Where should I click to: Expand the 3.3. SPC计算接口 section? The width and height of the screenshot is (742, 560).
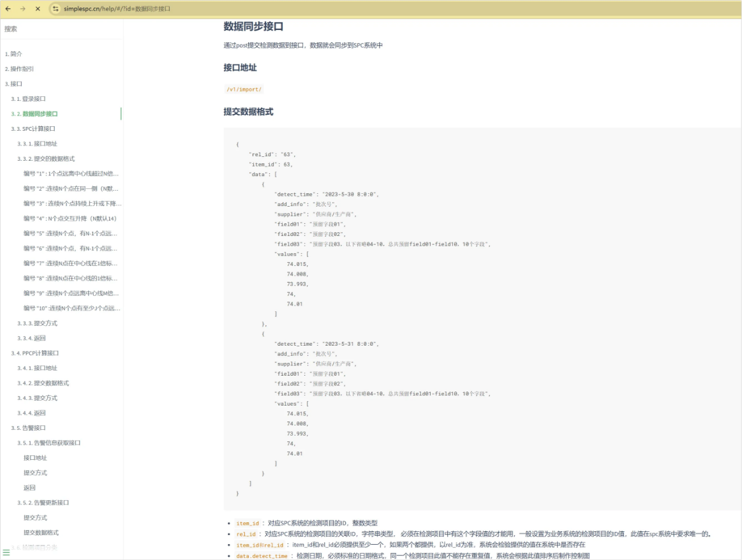click(x=33, y=129)
